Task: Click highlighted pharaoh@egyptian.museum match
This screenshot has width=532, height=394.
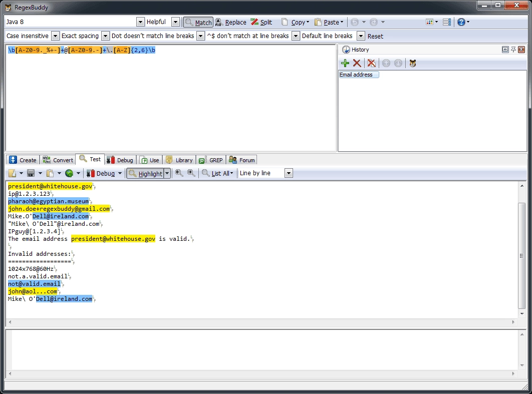Action: point(49,201)
